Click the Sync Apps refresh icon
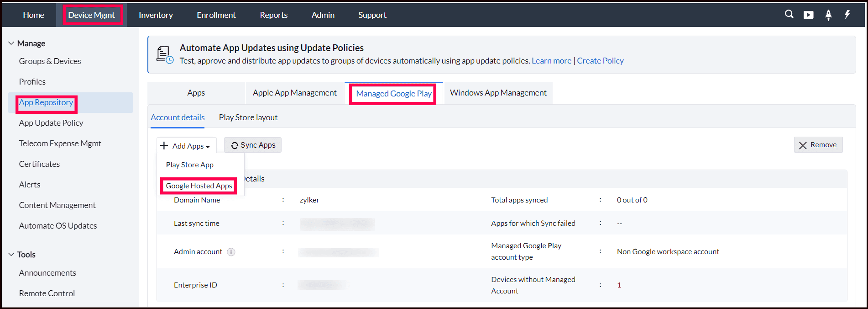The width and height of the screenshot is (868, 309). click(x=235, y=145)
